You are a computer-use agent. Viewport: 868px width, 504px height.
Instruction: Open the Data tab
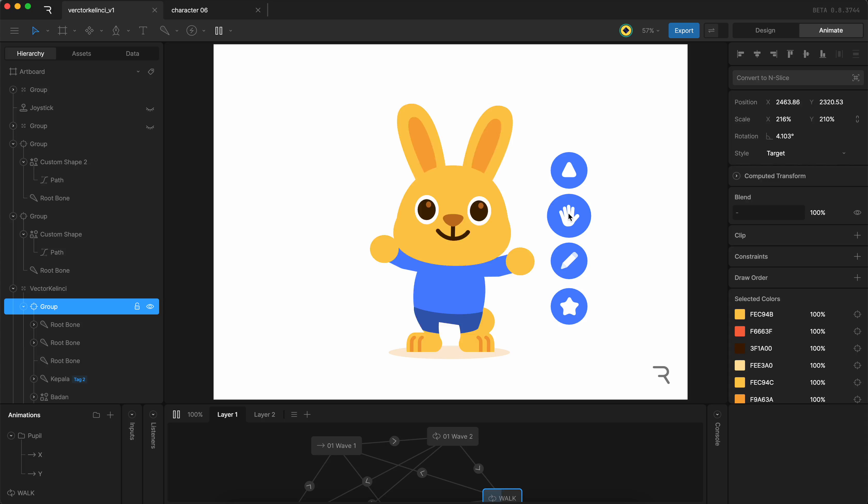point(132,53)
